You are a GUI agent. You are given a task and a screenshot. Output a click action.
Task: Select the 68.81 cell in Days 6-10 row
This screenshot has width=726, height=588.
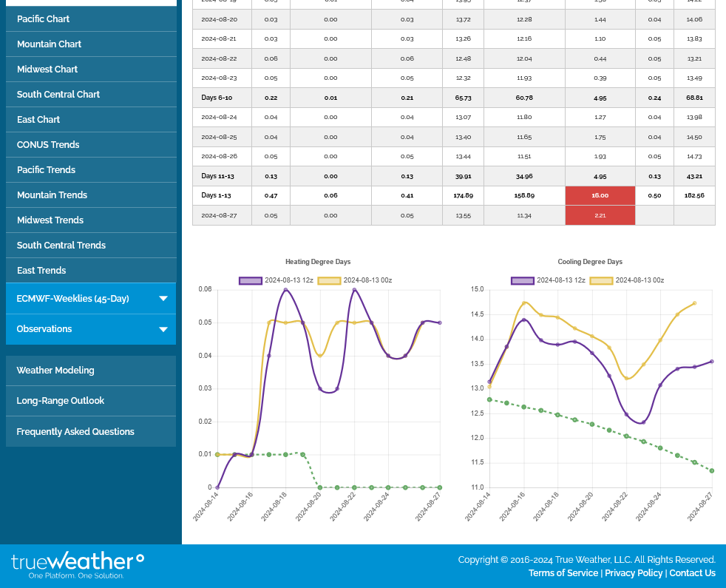pos(694,98)
